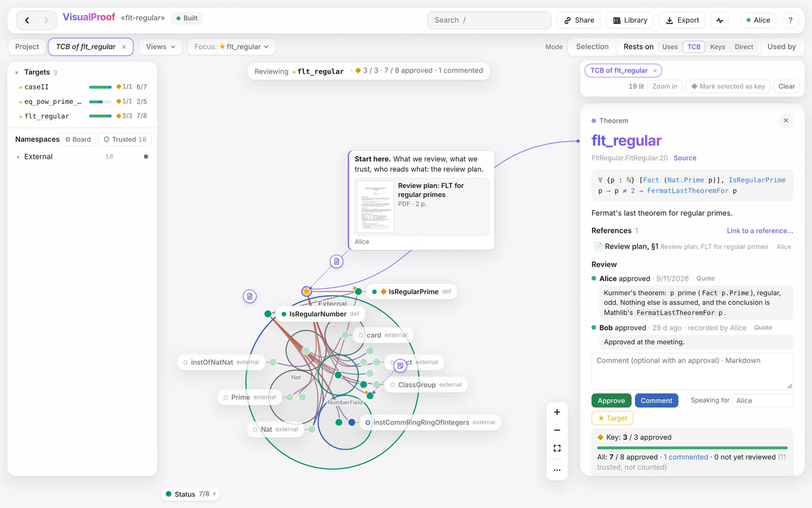
Task: Select the TCB mode option
Action: 694,47
